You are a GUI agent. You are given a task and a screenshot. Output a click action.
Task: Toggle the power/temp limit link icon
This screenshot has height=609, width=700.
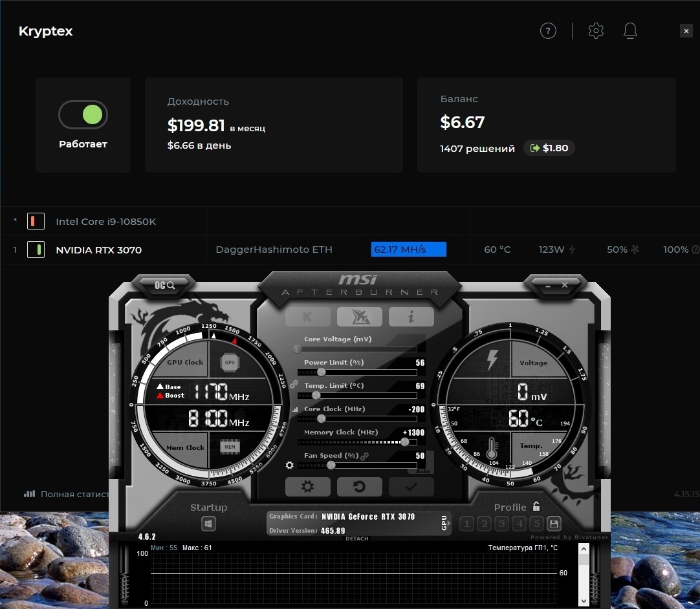point(293,383)
